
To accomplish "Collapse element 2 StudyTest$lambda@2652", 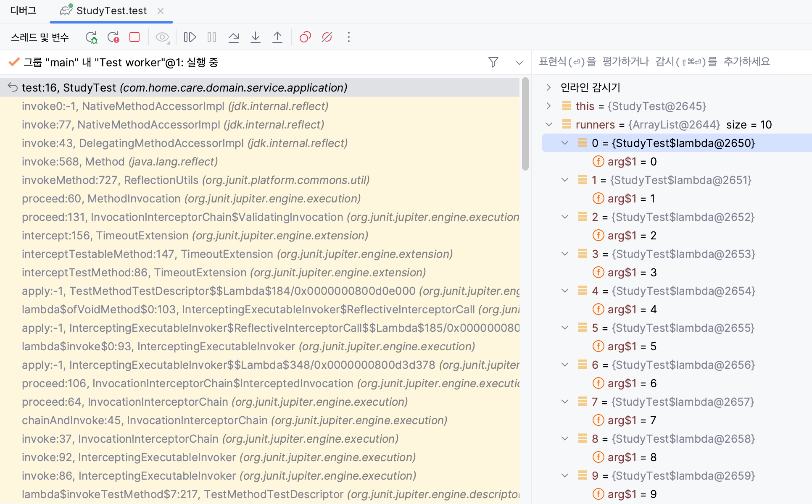I will [x=565, y=217].
